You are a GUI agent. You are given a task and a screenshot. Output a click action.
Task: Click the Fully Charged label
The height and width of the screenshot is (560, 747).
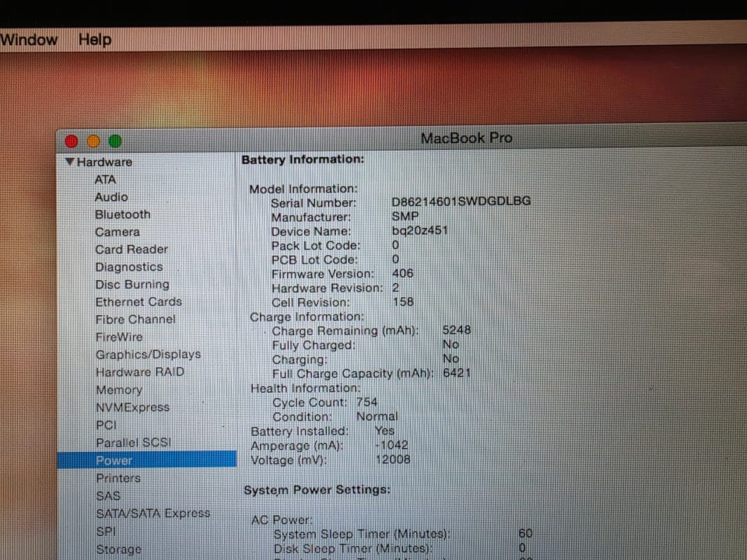314,345
